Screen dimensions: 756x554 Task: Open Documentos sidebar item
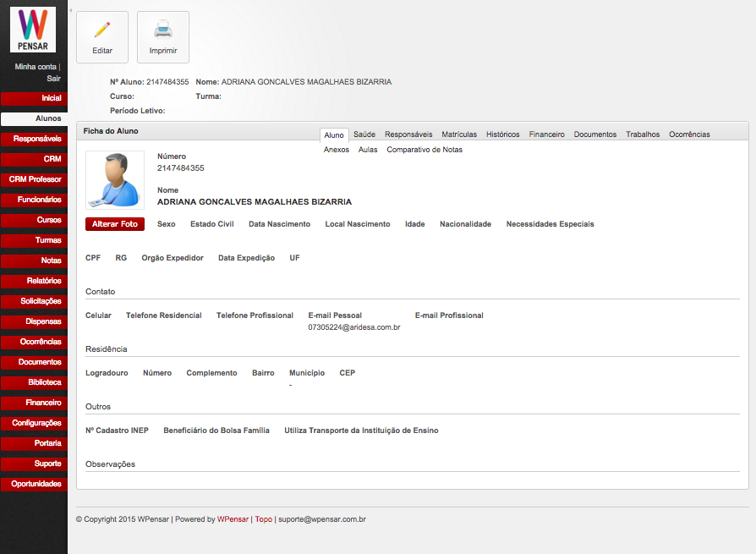34,362
